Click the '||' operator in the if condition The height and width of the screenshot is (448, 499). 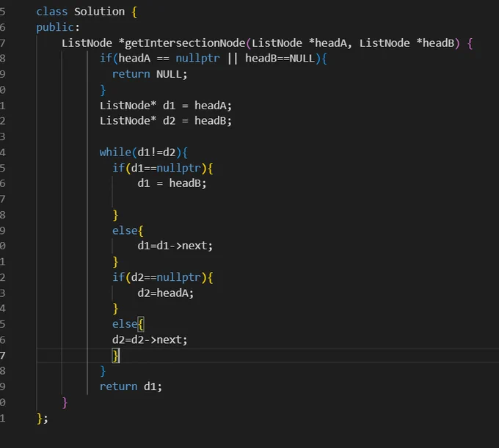[x=233, y=59]
